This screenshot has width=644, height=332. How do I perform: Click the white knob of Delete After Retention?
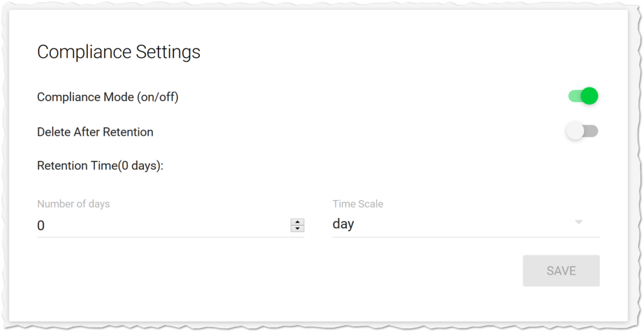(575, 131)
